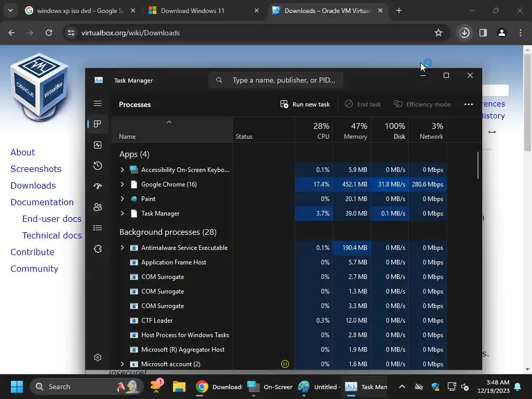
Task: Click Efficiency mode button
Action: point(422,104)
